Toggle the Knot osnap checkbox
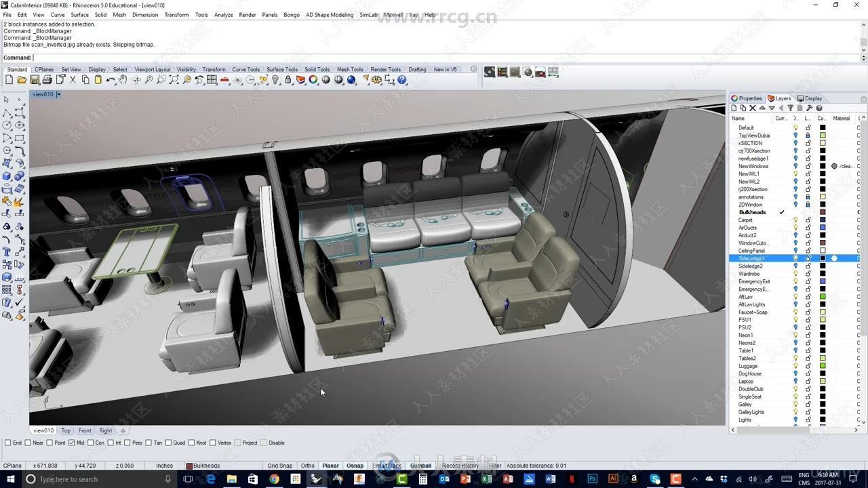This screenshot has height=488, width=868. (191, 443)
